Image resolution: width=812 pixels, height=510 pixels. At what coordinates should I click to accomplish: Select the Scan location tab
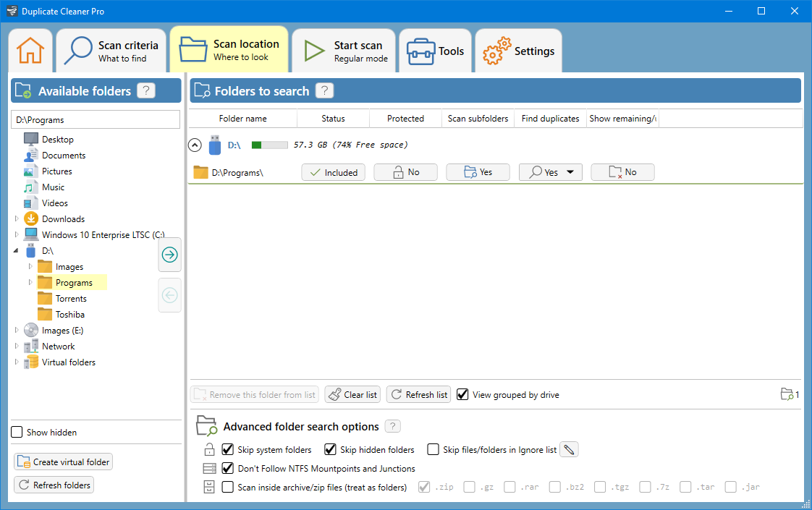pos(229,50)
